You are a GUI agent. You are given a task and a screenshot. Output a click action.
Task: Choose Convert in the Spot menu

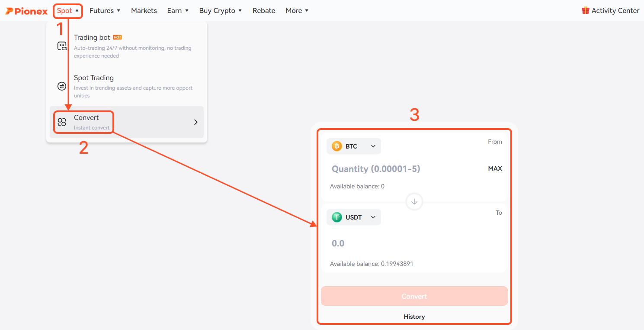(x=127, y=122)
